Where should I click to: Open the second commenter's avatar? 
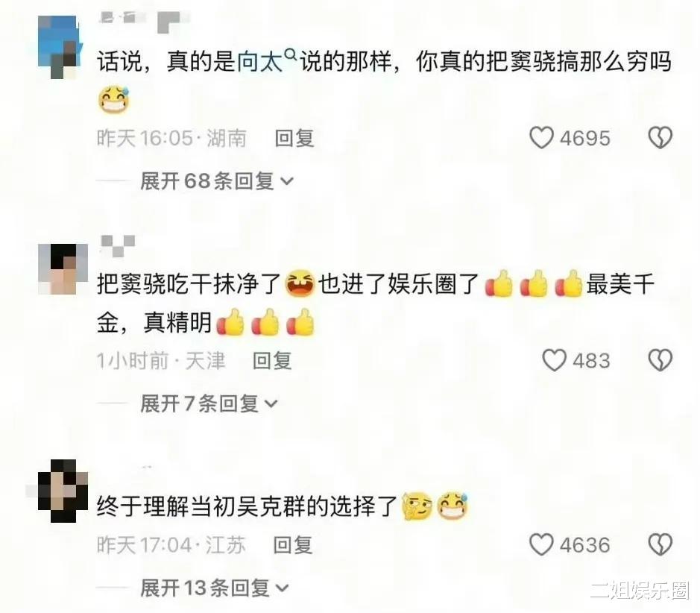(63, 268)
